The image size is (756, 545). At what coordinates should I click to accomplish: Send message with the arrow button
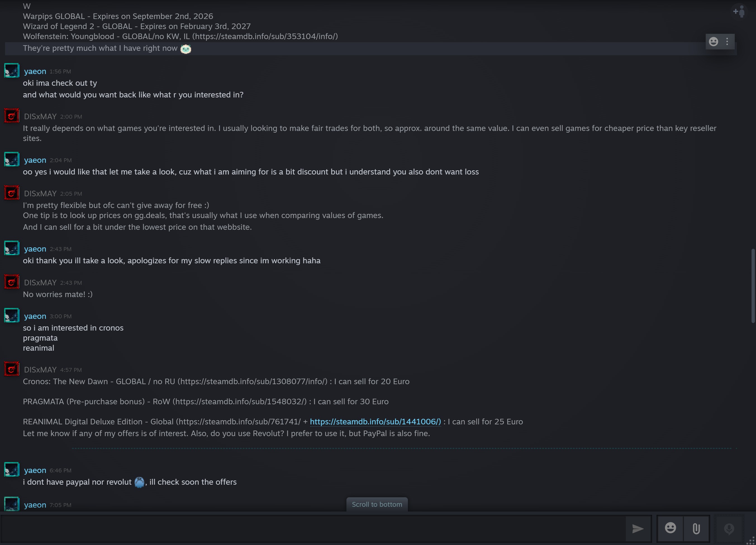pos(638,529)
